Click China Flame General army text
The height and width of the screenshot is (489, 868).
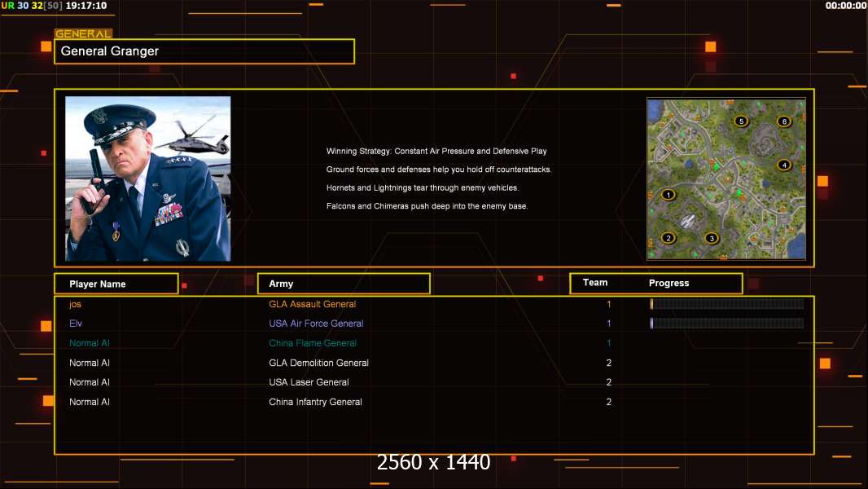pos(313,343)
